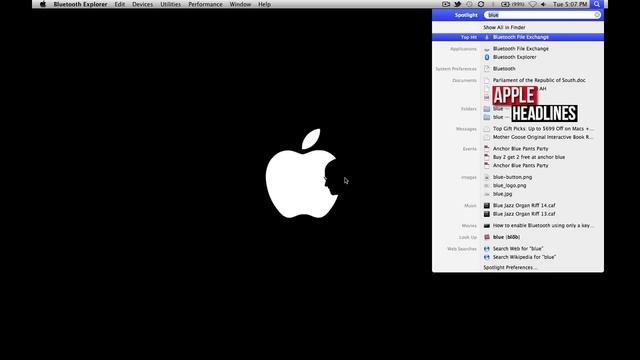
Task: Open first Anchor Blue Pants Party event
Action: (520, 149)
